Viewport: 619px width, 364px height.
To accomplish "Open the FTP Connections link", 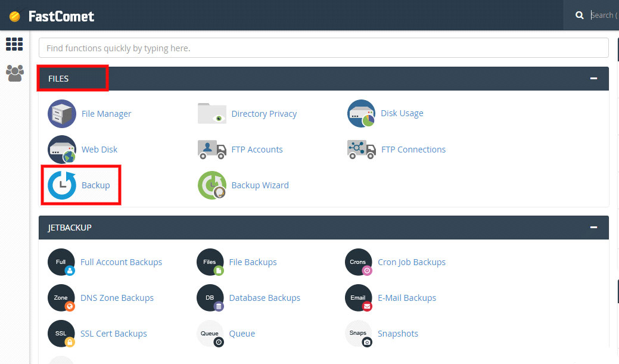I will 413,150.
